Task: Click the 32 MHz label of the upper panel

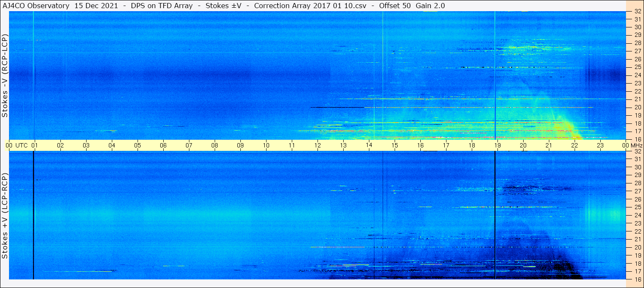Action: pyautogui.click(x=637, y=12)
